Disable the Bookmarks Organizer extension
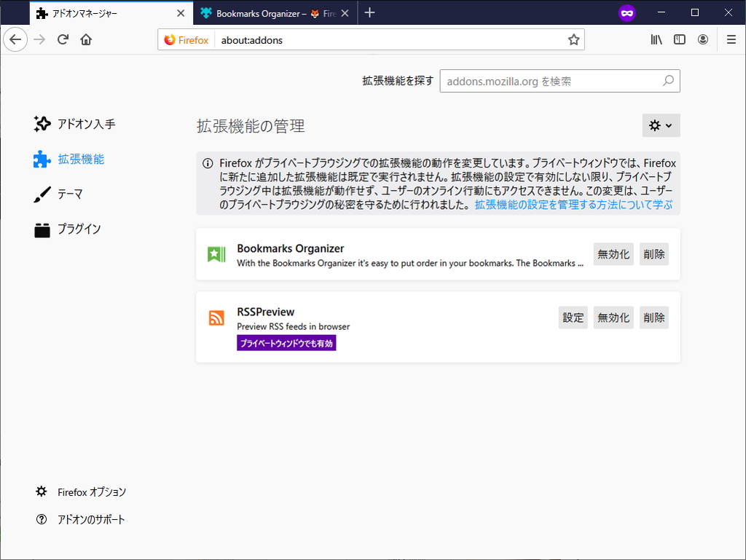Image resolution: width=746 pixels, height=560 pixels. (x=613, y=253)
